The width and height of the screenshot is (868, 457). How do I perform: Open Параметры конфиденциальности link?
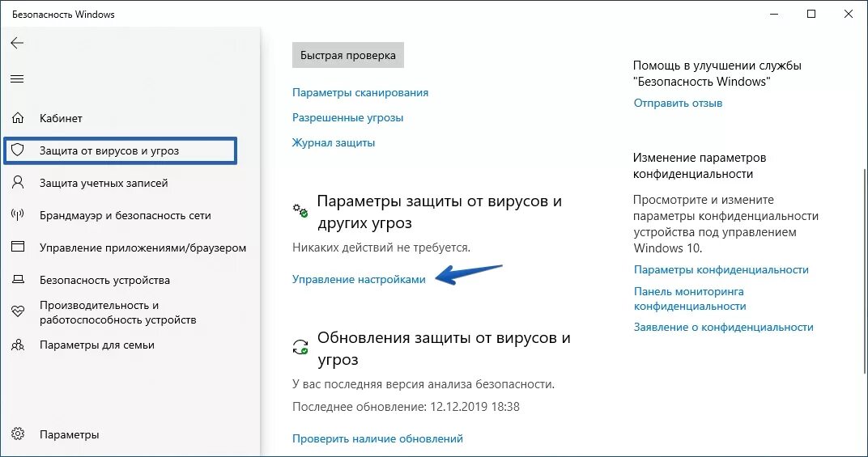(721, 269)
